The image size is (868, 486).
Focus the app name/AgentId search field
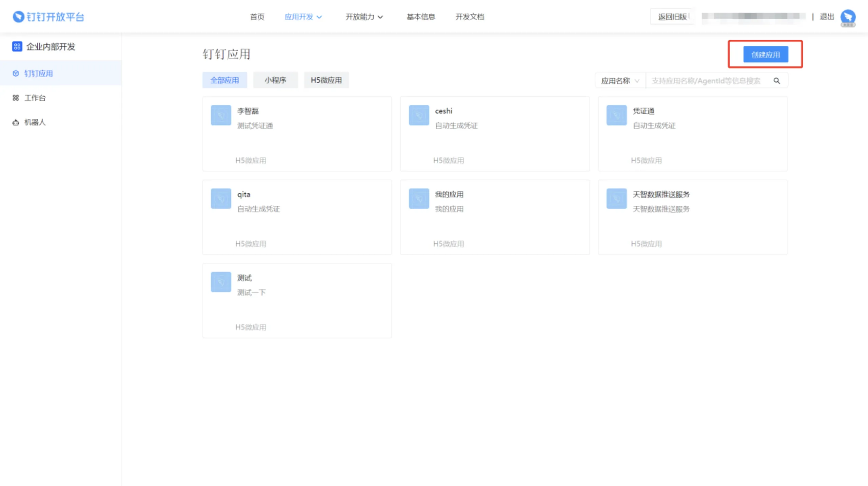[x=709, y=81]
